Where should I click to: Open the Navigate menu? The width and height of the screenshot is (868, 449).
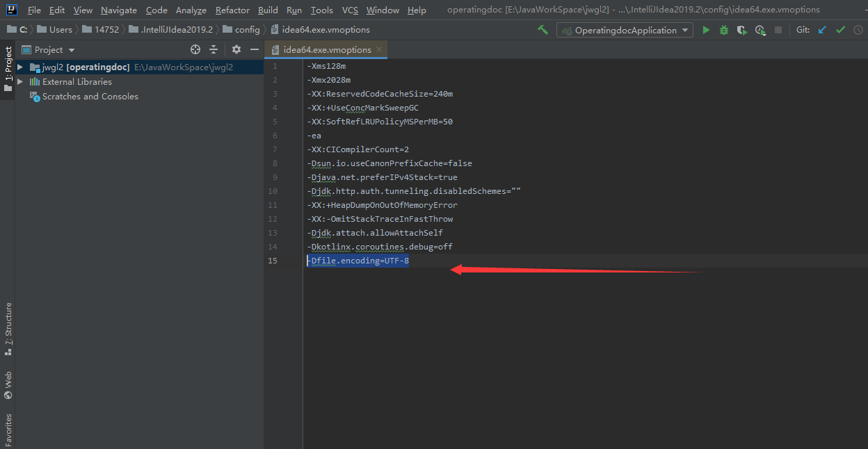pyautogui.click(x=118, y=10)
